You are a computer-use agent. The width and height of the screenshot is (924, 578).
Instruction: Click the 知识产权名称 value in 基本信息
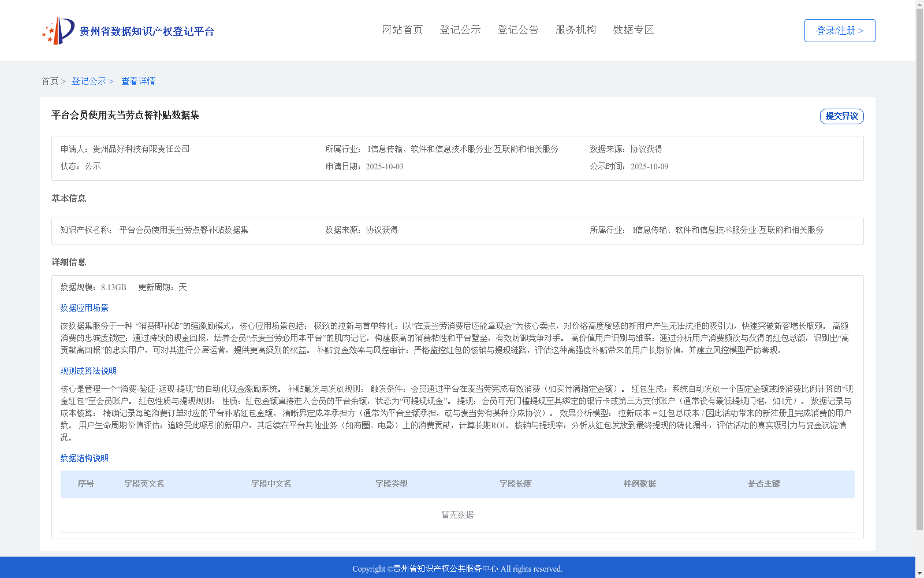[184, 230]
